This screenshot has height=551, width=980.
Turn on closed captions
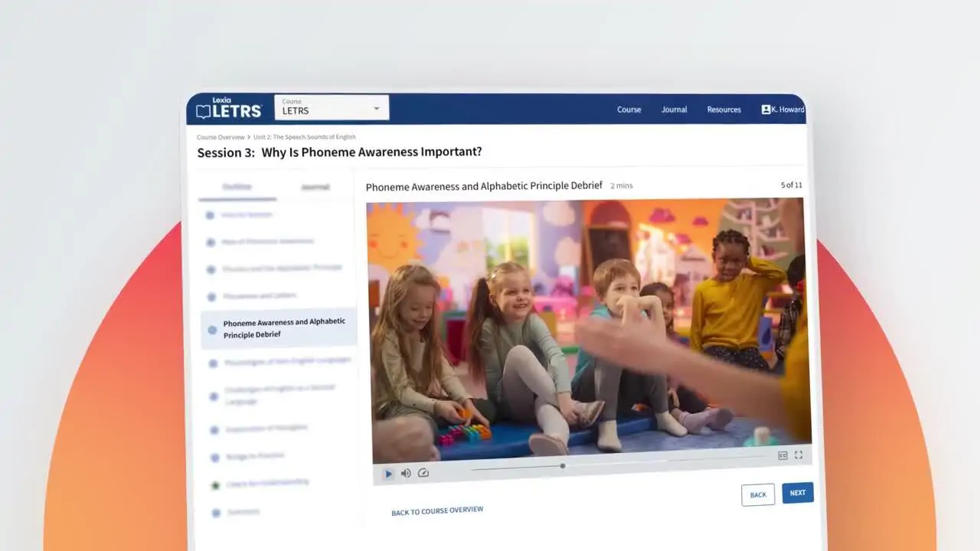pos(782,455)
